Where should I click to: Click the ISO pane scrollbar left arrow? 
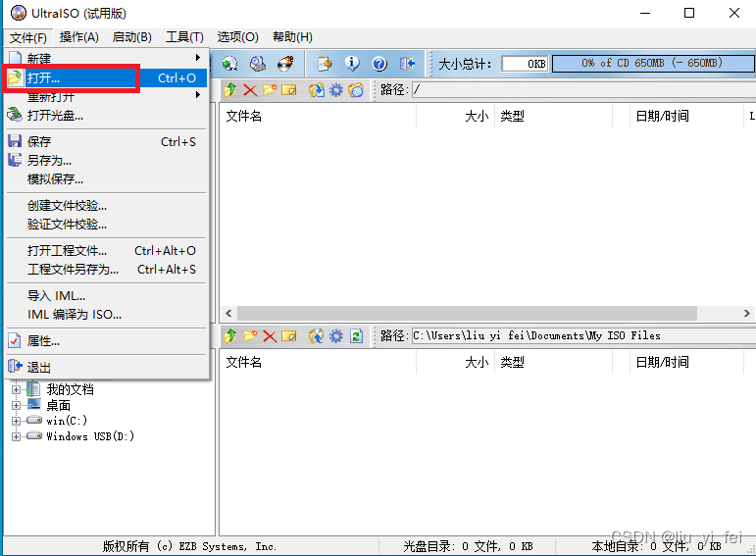coord(228,314)
